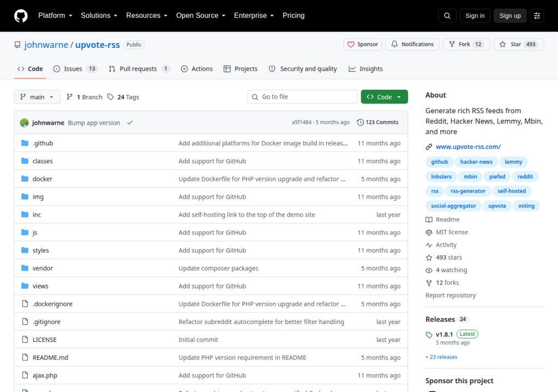Image resolution: width=558 pixels, height=392 pixels.
Task: Click the 493 stars star icon
Action: (x=429, y=258)
